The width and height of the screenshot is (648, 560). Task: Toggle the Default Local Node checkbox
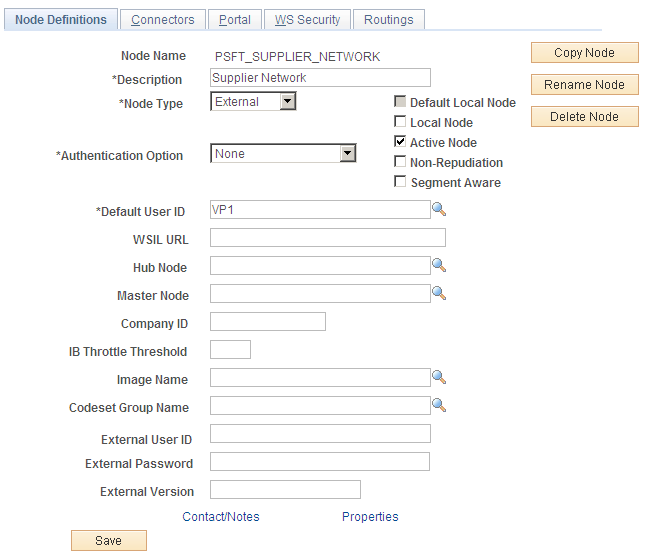[x=400, y=102]
